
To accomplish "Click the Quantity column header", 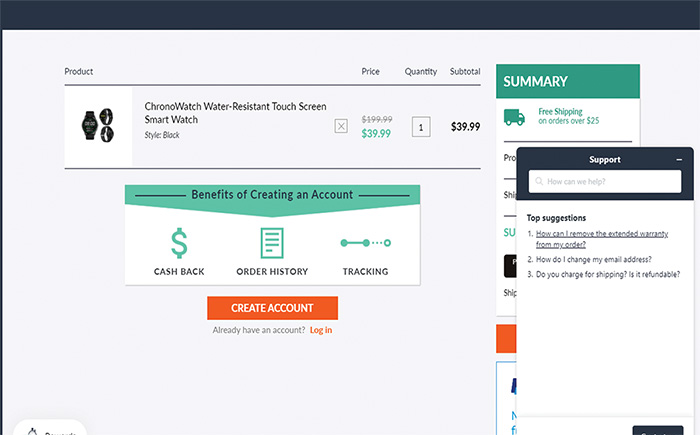I will pos(421,71).
